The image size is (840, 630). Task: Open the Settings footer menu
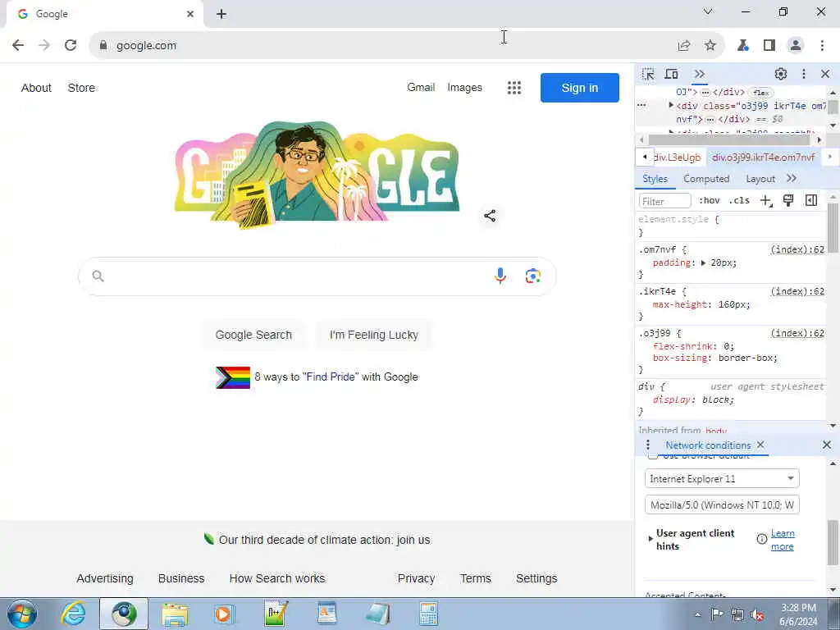(x=536, y=578)
